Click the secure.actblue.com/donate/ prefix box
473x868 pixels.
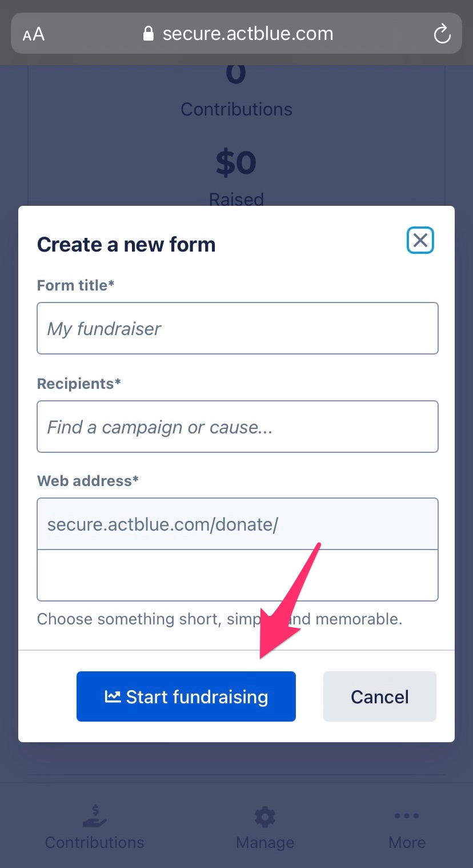(x=238, y=524)
